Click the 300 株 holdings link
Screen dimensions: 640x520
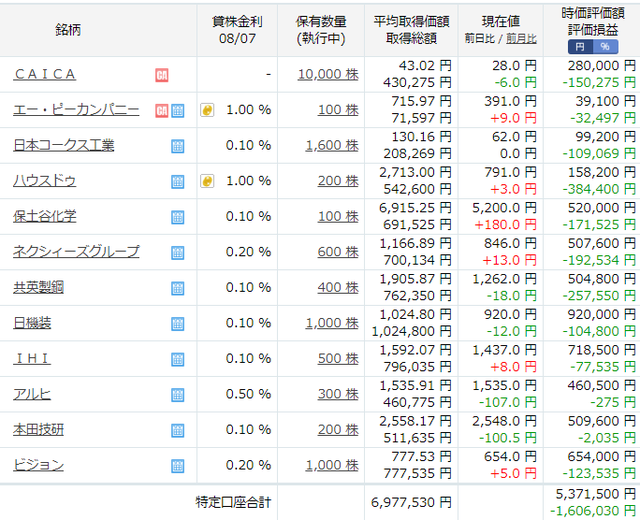coord(338,394)
